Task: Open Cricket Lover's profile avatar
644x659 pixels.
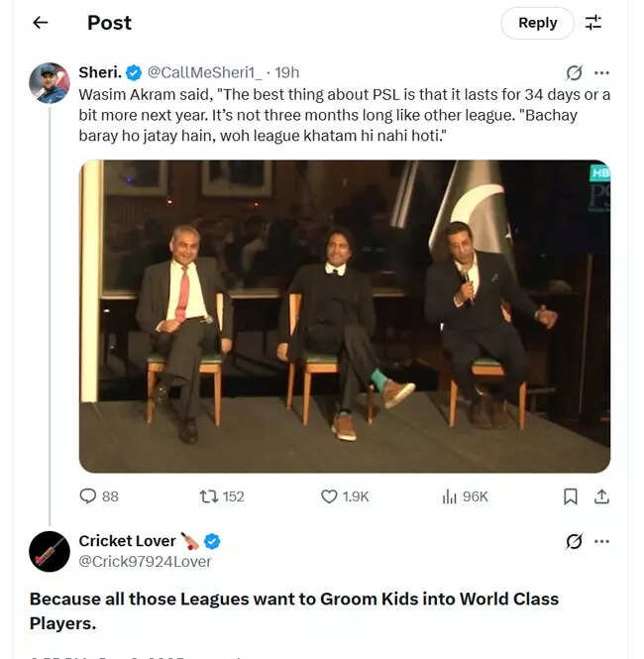Action: point(50,551)
